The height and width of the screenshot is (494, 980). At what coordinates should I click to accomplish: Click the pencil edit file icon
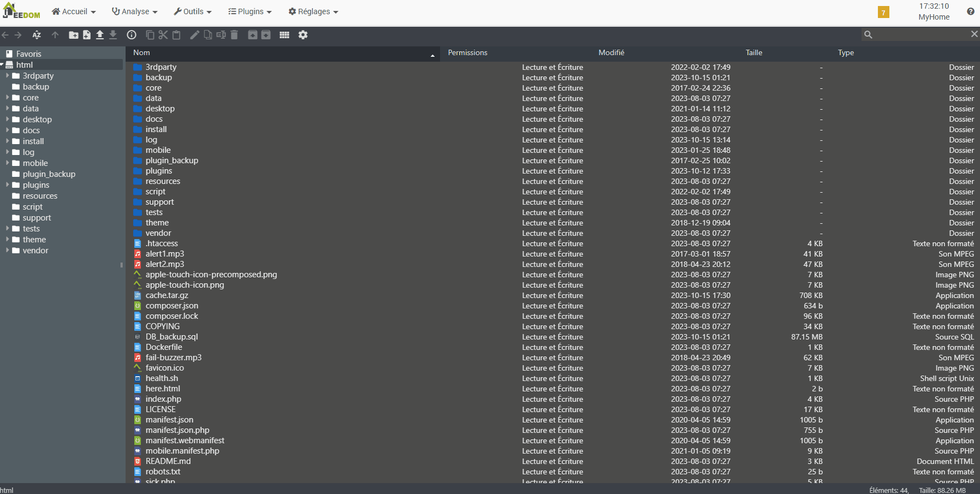tap(194, 35)
